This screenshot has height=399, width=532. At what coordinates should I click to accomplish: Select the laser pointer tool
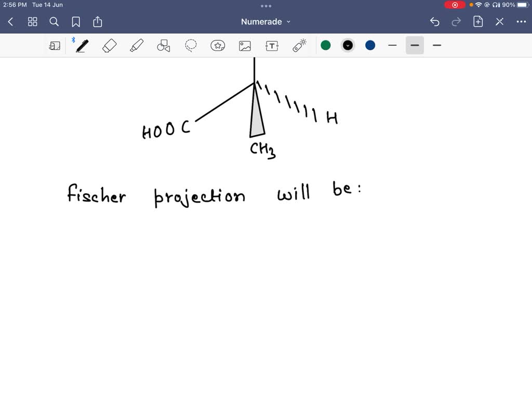point(299,45)
